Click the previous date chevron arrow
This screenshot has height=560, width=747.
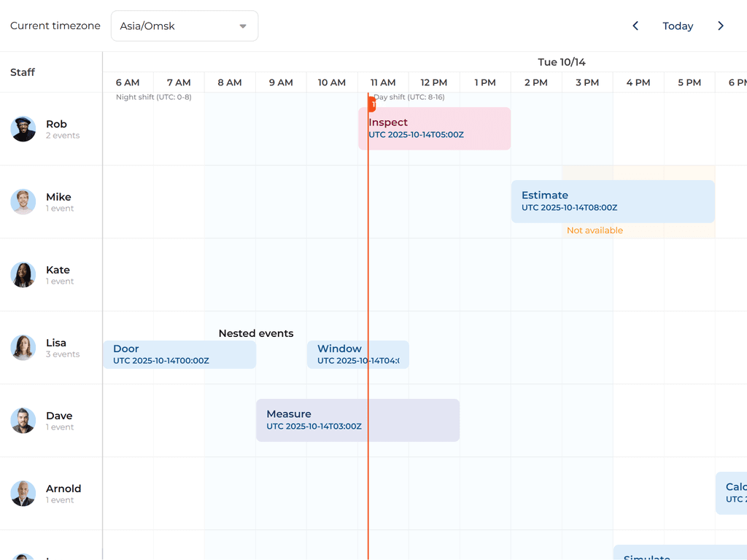tap(635, 26)
